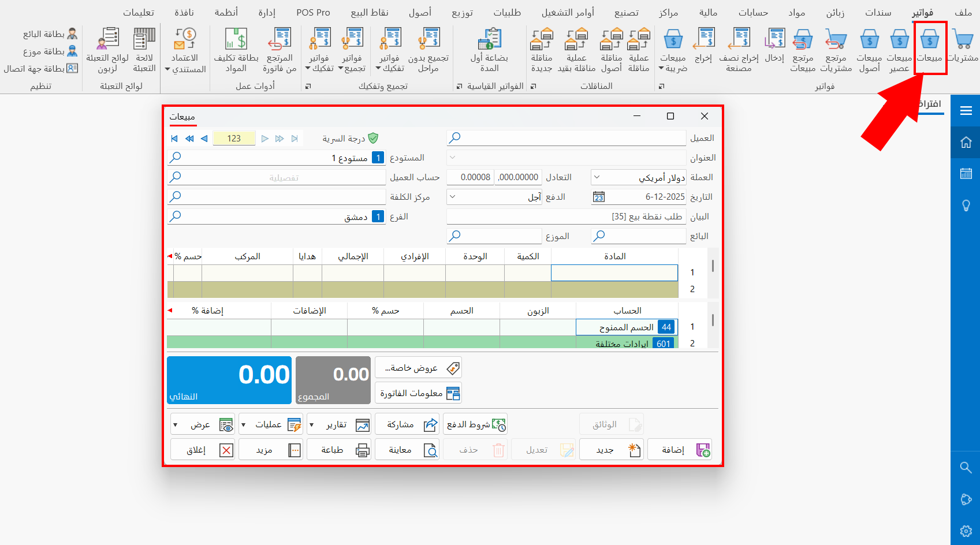Click the جديد new button
The image size is (980, 545).
pos(612,450)
